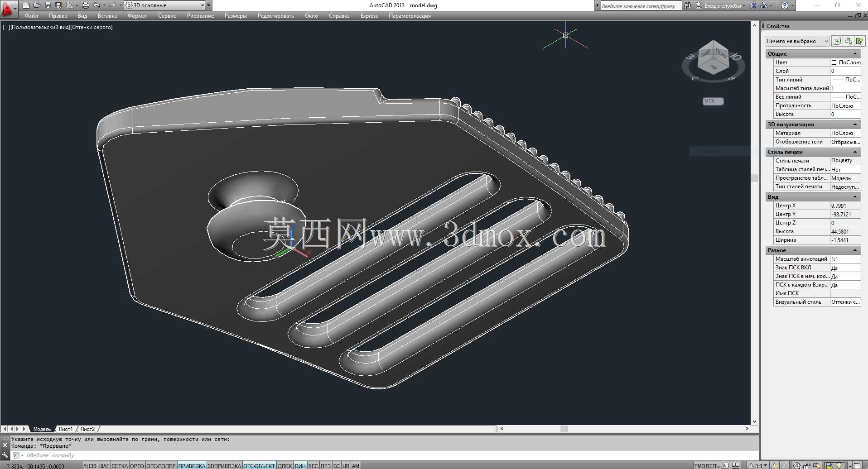Click the Redo arrow icon
The height and width of the screenshot is (469, 868).
[x=112, y=5]
